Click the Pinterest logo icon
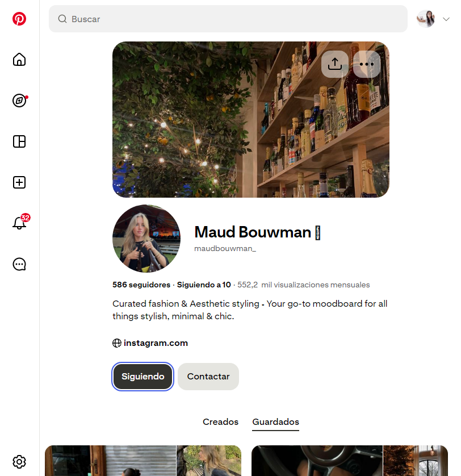Image resolution: width=461 pixels, height=476 pixels. 19,19
